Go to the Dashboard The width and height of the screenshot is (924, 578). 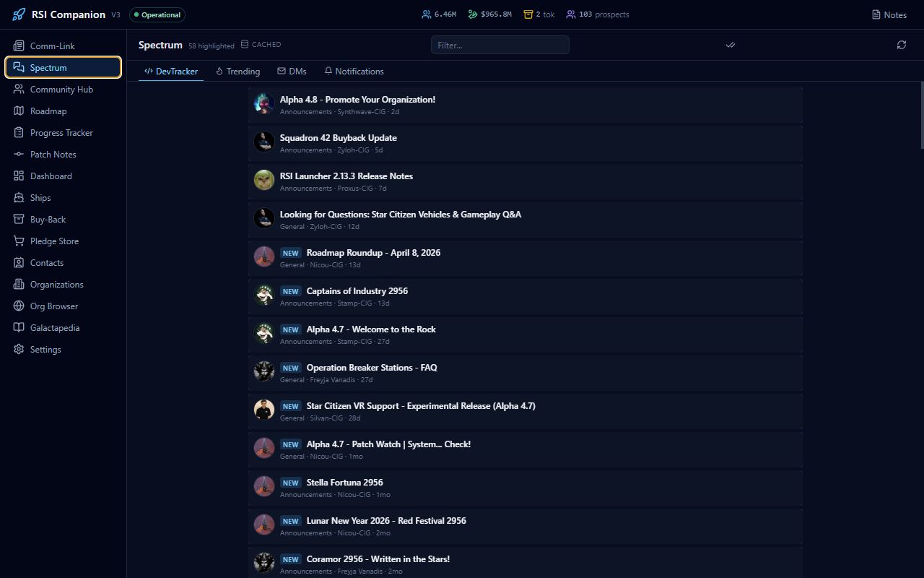pyautogui.click(x=63, y=176)
